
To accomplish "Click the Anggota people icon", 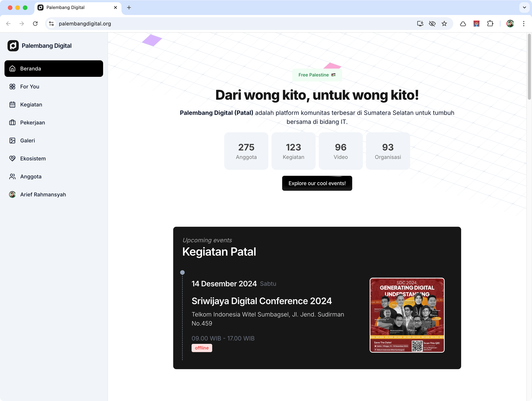I will (x=12, y=177).
